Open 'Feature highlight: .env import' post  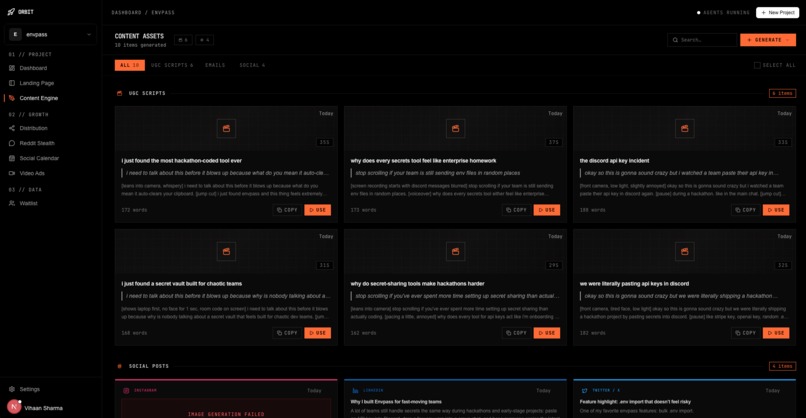(x=635, y=402)
